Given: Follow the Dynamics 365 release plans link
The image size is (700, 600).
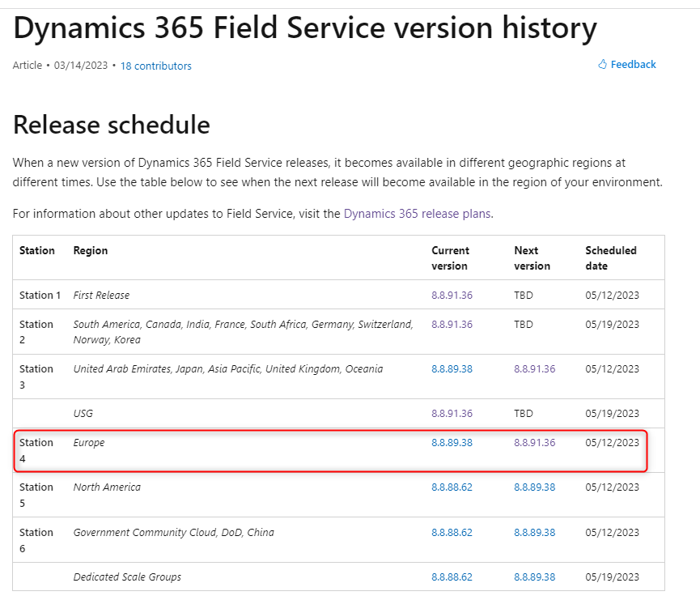Looking at the screenshot, I should coord(417,214).
